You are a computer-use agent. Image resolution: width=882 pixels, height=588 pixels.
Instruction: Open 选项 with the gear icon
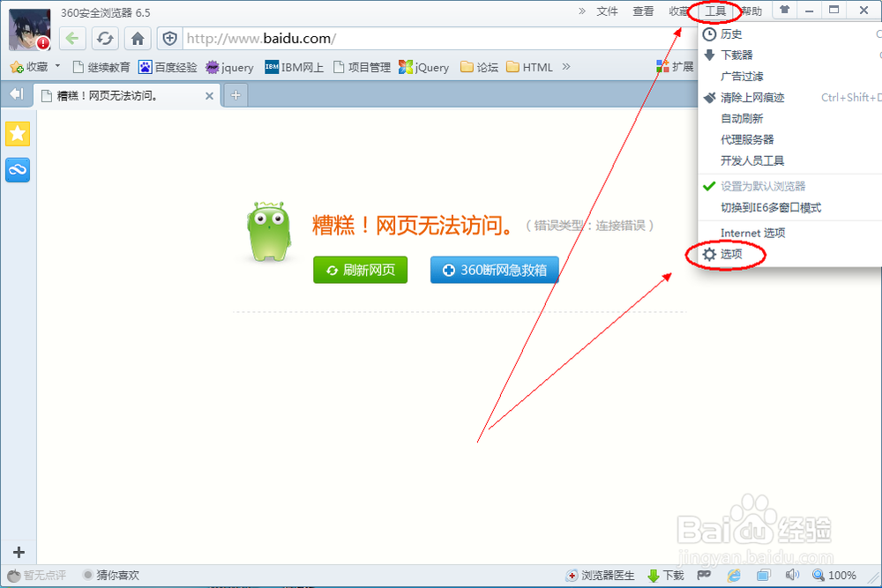coord(789,254)
